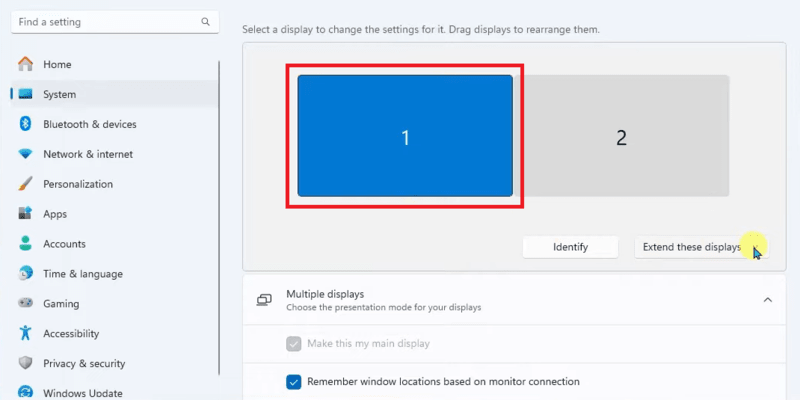The width and height of the screenshot is (800, 400).
Task: Click the search magnifier icon
Action: click(205, 21)
